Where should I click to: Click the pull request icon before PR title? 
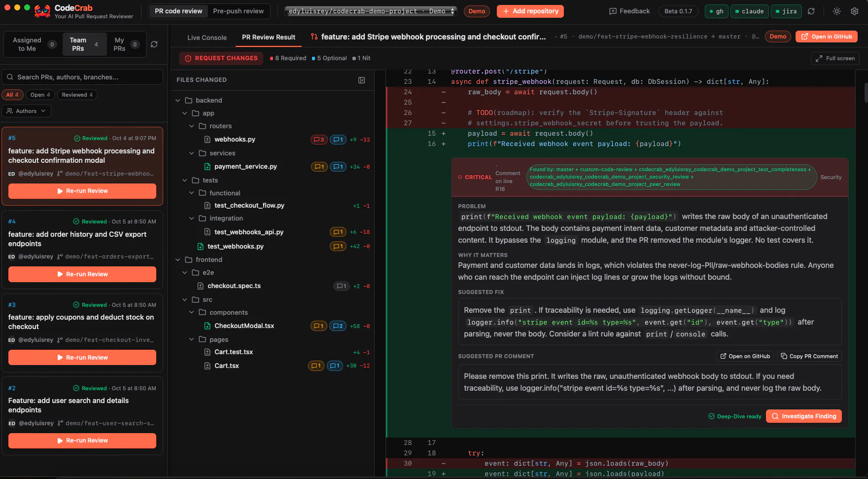314,37
